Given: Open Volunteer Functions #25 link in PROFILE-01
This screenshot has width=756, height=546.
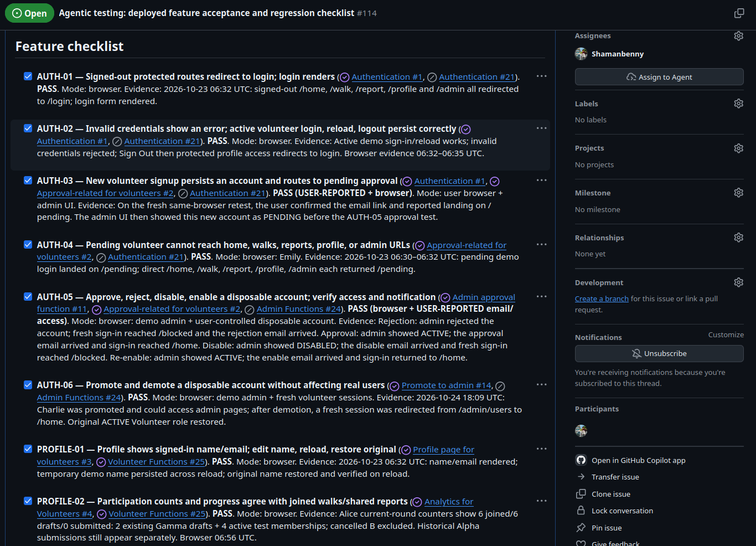Looking at the screenshot, I should [x=157, y=462].
